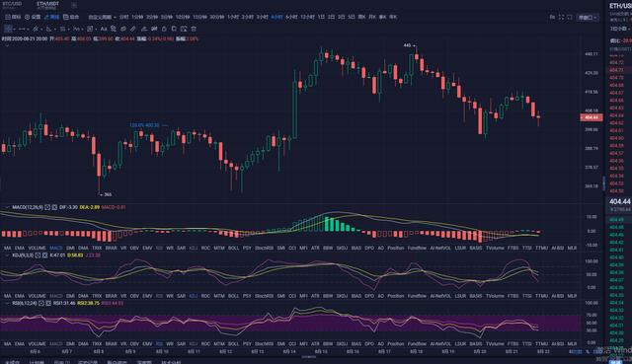Viewport: 632px width, 364px height.
Task: Select the 分时 timeframe
Action: [x=123, y=17]
